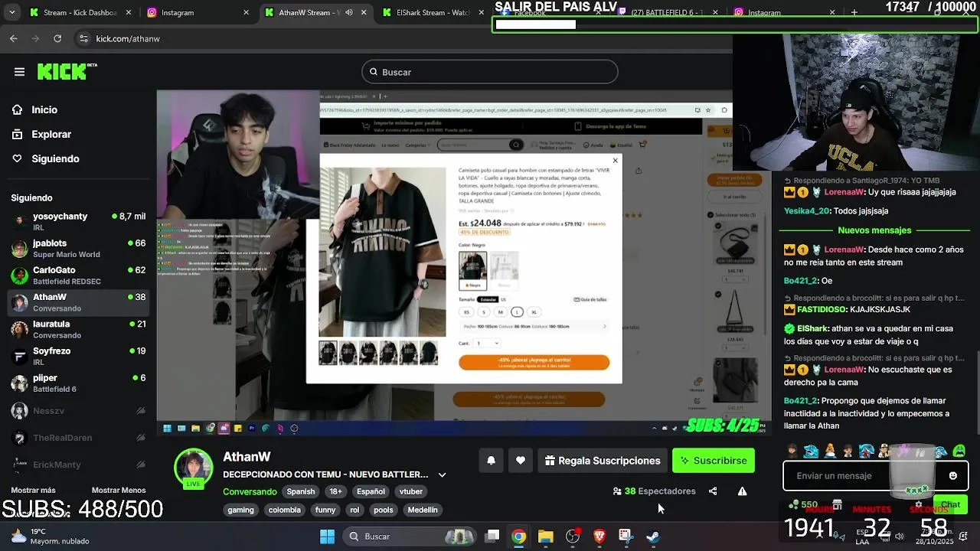Open Explorar in the sidebar
The height and width of the screenshot is (551, 980).
coord(41,134)
